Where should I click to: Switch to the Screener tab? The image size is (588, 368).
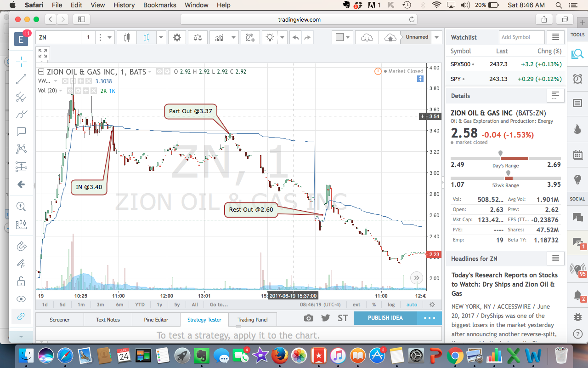[60, 320]
